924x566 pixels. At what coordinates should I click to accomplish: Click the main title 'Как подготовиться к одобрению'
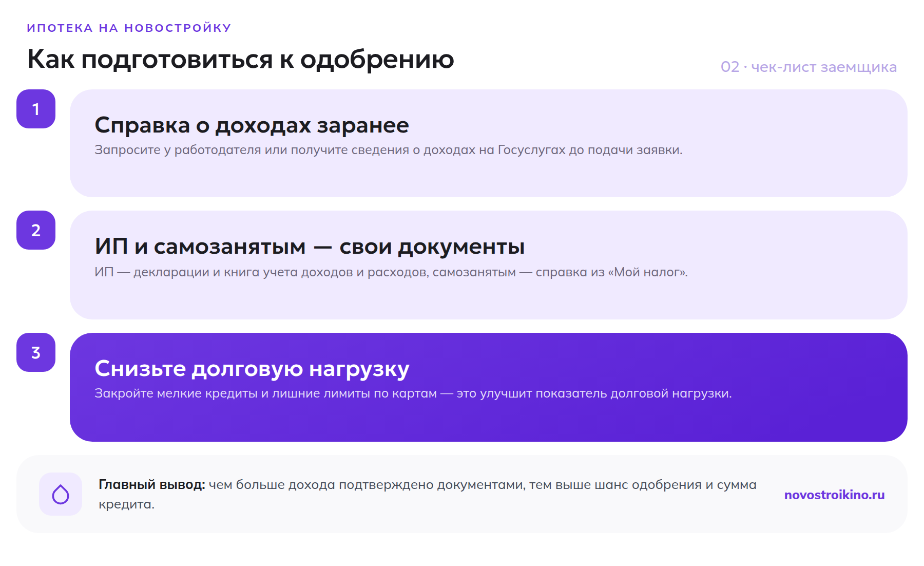tap(241, 59)
